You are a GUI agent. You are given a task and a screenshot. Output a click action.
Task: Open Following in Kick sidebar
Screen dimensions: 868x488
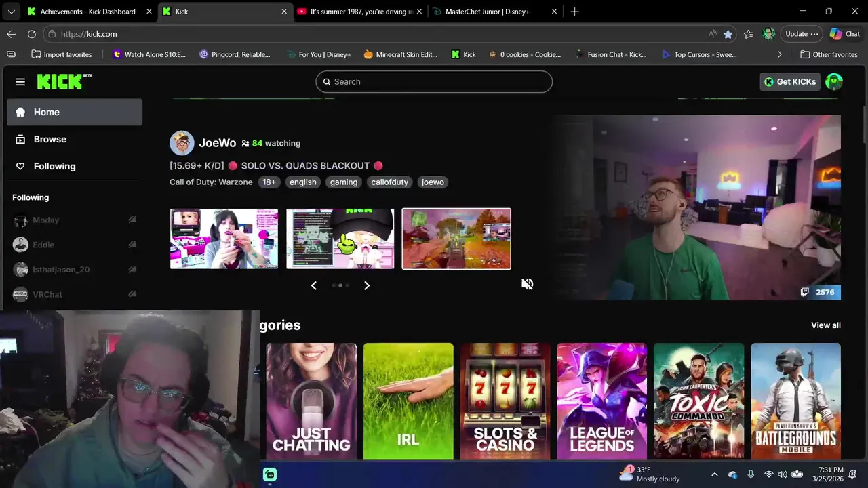coord(75,166)
